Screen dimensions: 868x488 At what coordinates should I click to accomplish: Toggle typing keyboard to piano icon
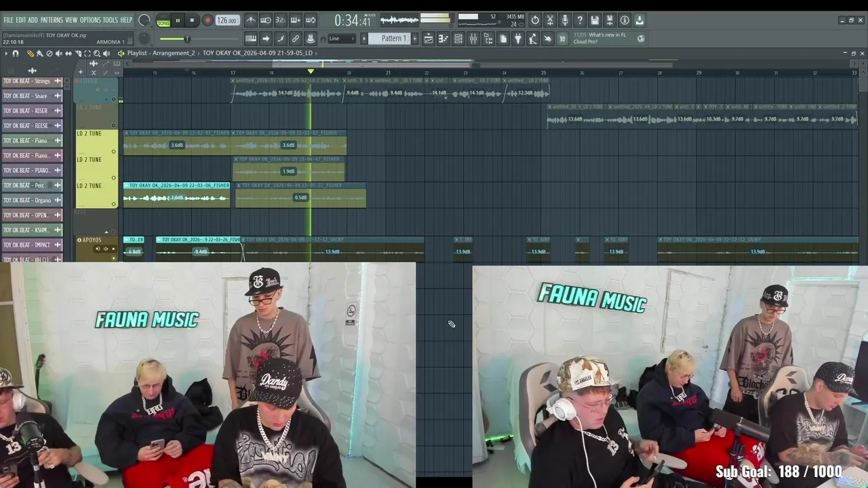coord(251,39)
